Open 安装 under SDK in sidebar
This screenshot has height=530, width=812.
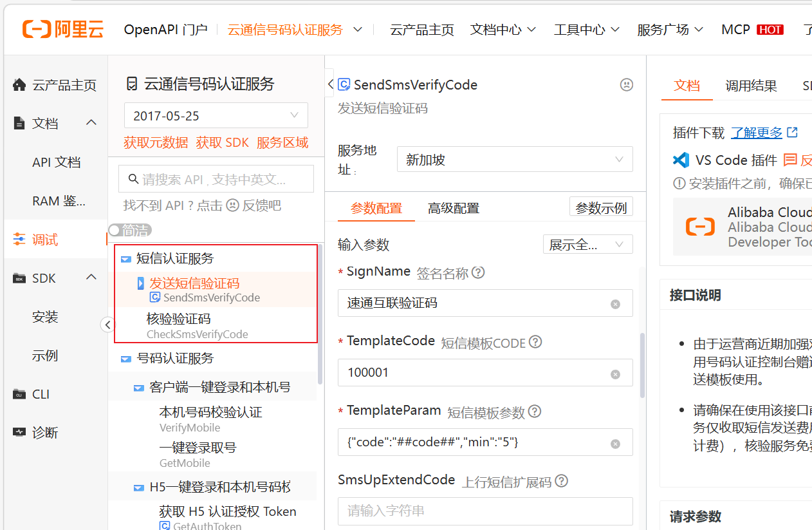click(45, 317)
